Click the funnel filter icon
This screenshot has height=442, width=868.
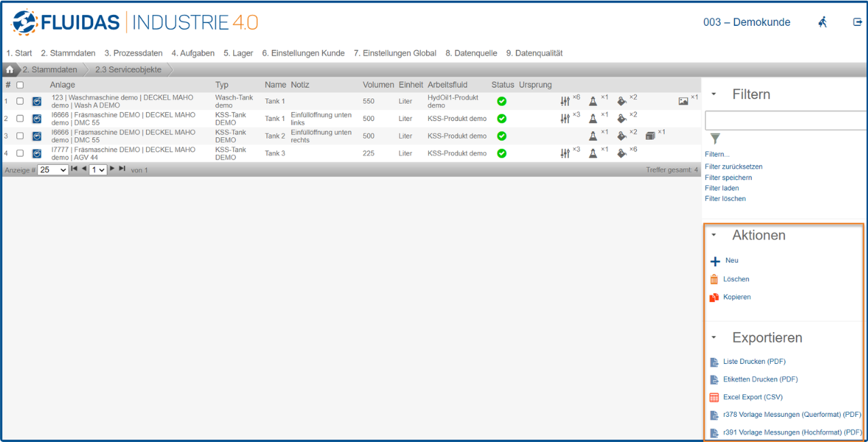(x=714, y=139)
